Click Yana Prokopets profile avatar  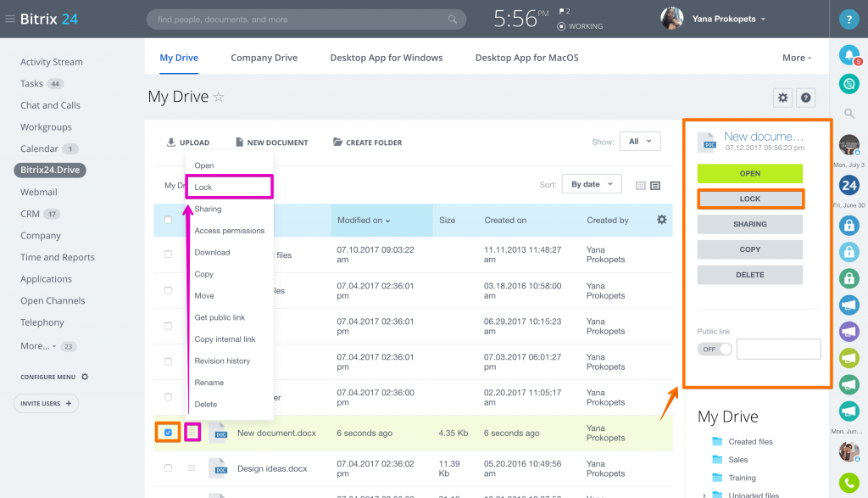671,19
